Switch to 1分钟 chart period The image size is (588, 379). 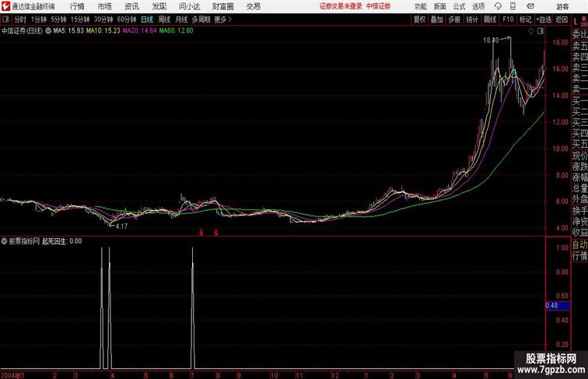click(39, 19)
